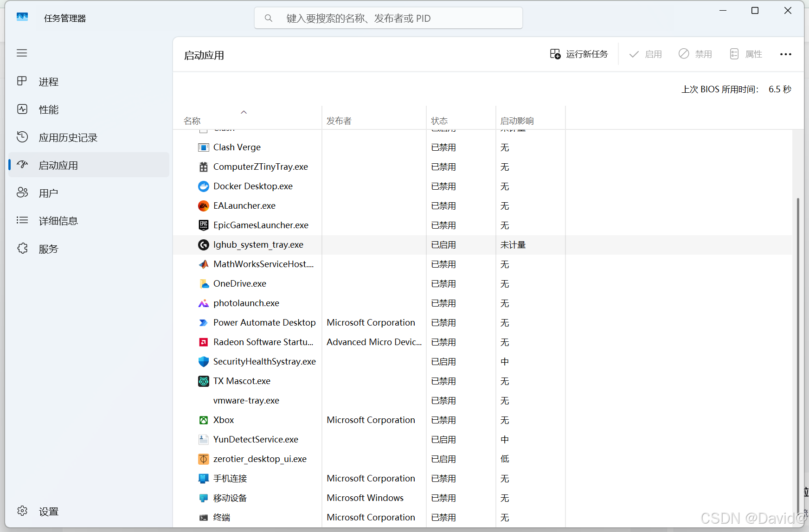Open the 服务 services page
The height and width of the screenshot is (532, 809).
89,249
